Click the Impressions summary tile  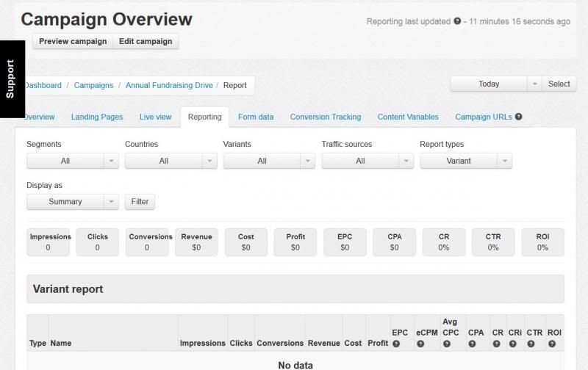tap(48, 242)
